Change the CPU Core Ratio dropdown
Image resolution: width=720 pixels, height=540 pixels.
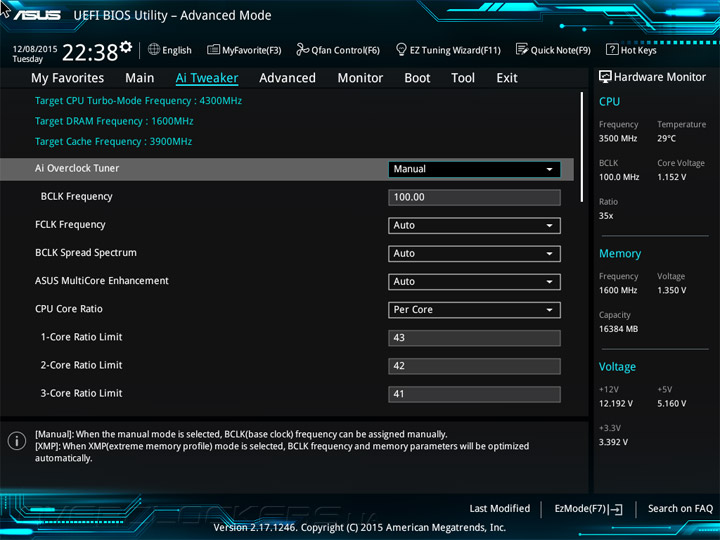point(474,309)
